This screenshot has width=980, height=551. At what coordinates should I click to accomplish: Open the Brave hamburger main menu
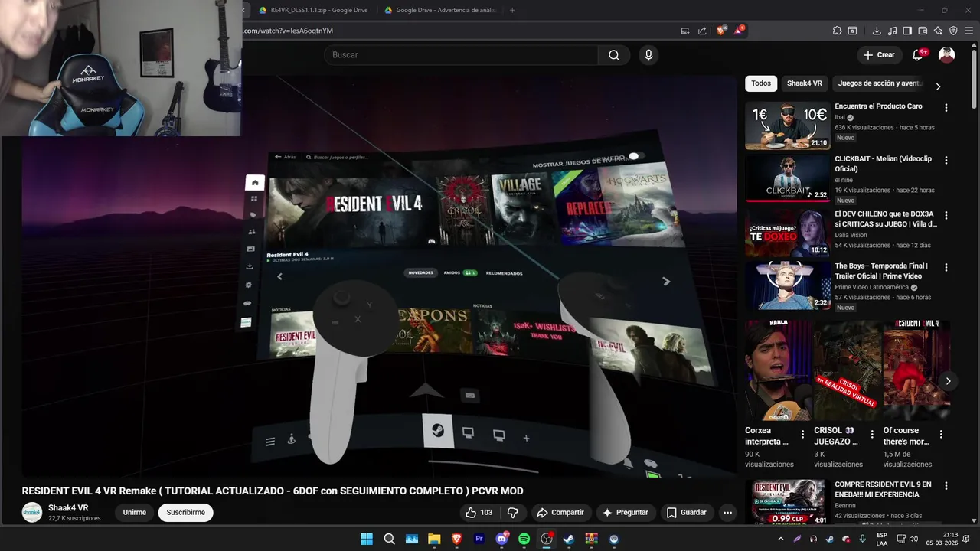coord(969,31)
